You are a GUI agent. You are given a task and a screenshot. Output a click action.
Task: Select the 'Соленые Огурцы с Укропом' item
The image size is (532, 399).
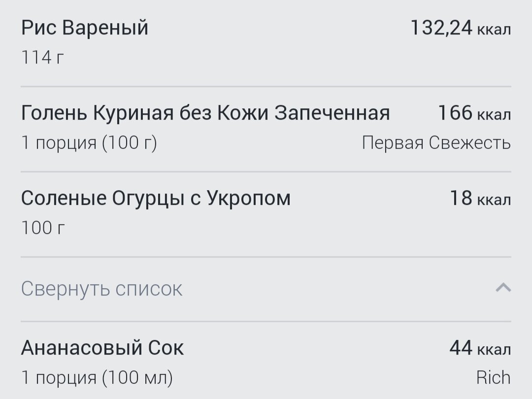point(266,214)
